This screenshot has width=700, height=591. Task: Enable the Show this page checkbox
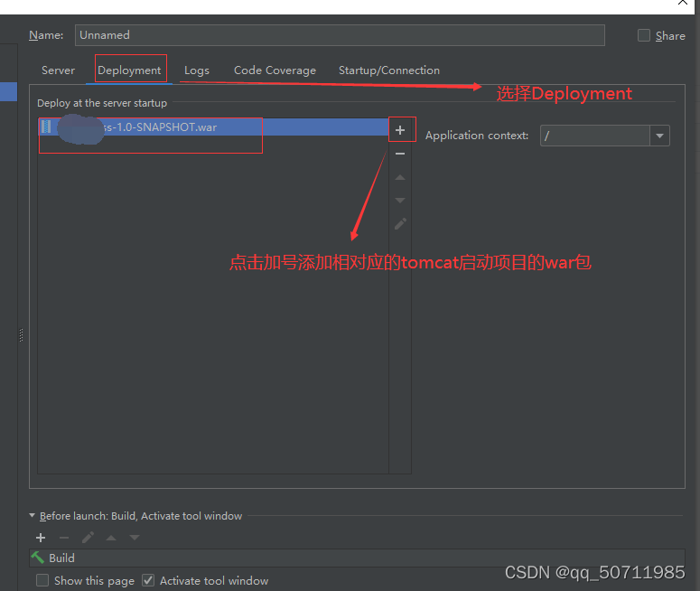42,580
